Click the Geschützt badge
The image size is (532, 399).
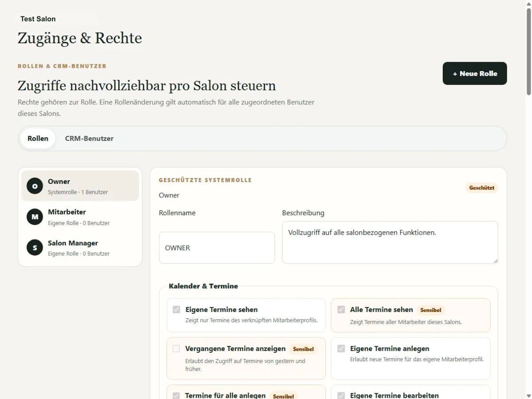tap(482, 188)
